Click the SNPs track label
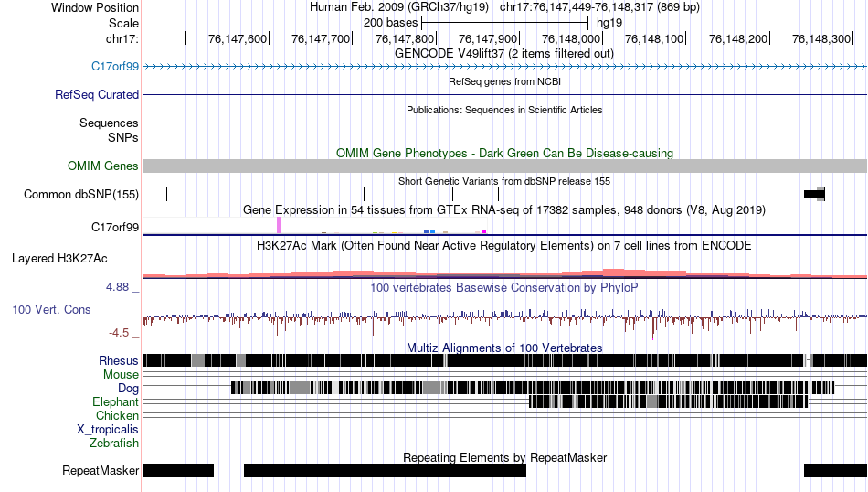This screenshot has width=868, height=492. (x=123, y=137)
